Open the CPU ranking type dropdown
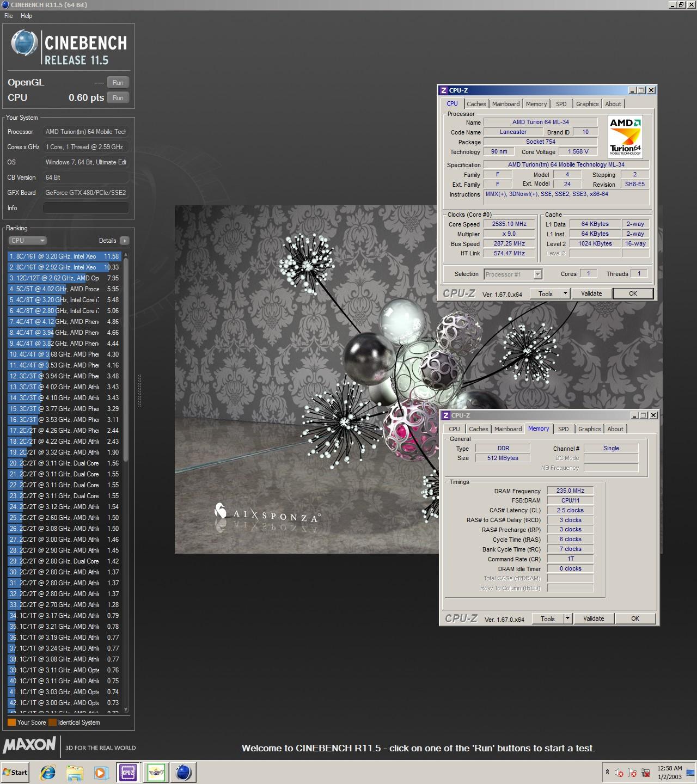 click(x=27, y=240)
